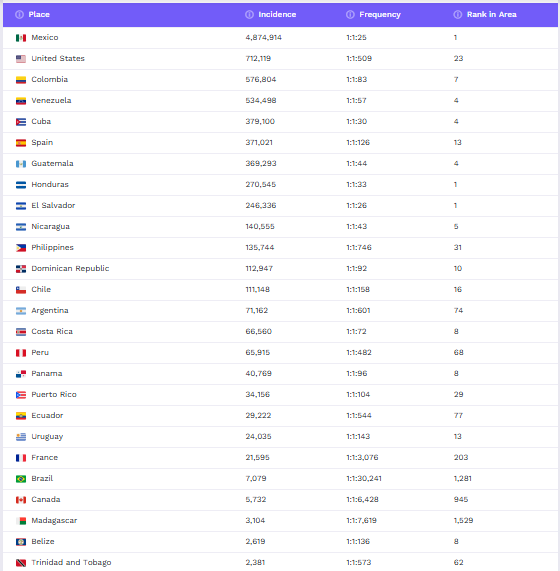
Task: Sort table by the Place column header
Action: point(39,15)
